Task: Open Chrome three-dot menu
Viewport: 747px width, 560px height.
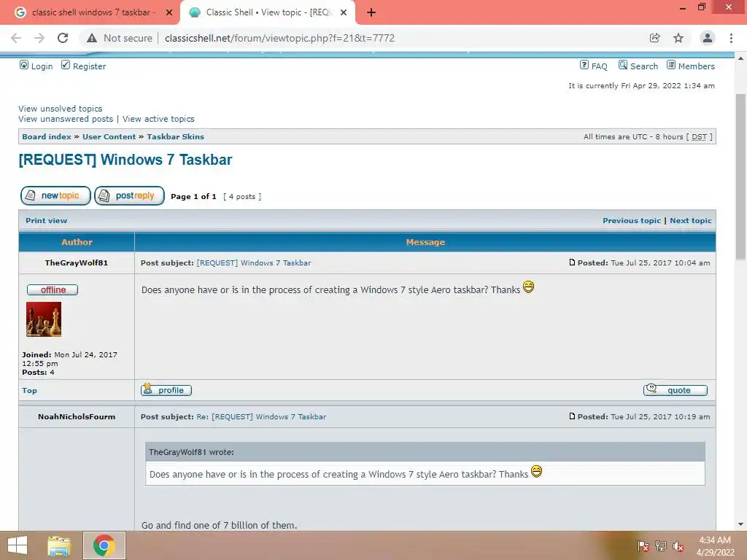Action: [731, 38]
